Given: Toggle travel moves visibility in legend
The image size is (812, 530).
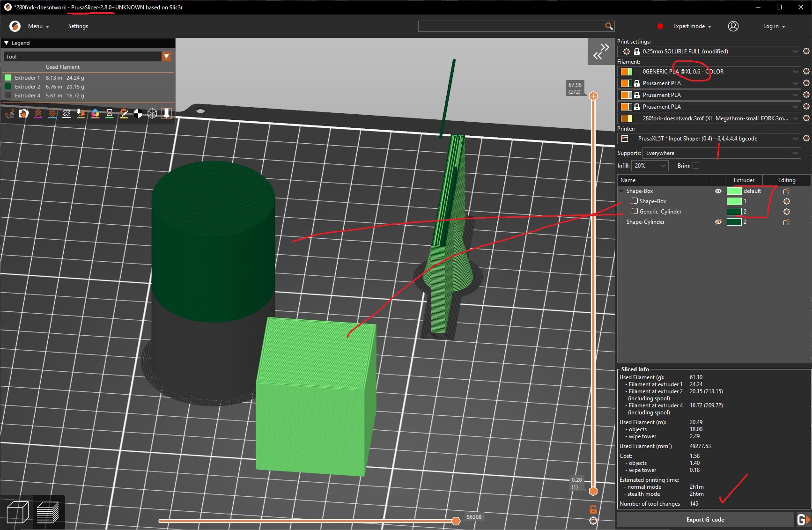Looking at the screenshot, I should coord(9,113).
